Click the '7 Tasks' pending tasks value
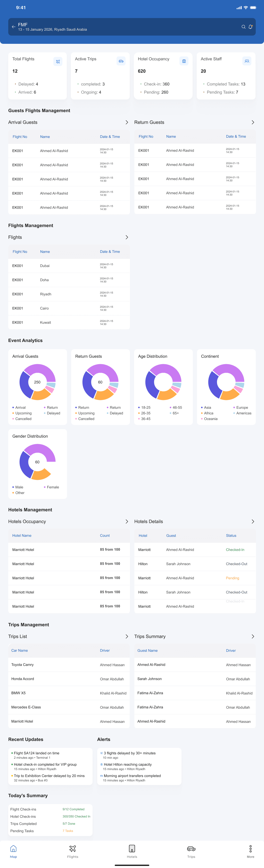This screenshot has width=264, height=868. [68, 831]
